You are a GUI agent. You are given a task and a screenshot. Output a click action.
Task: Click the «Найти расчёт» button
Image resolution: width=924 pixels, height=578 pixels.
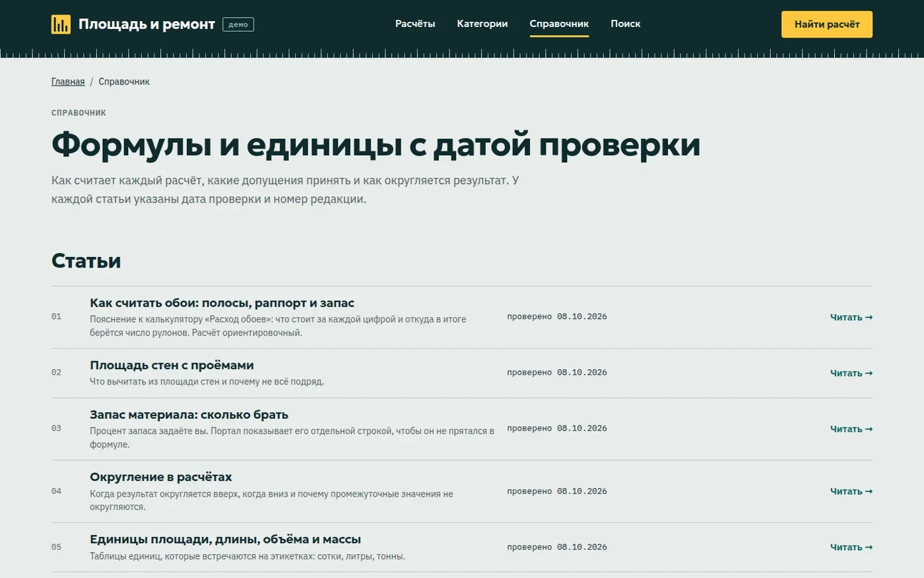click(x=827, y=24)
